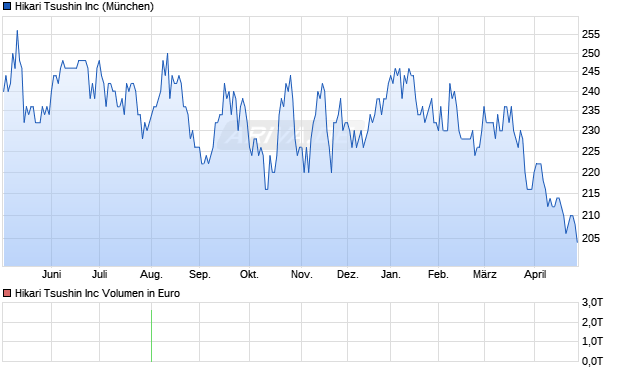Viewport: 620px width, 371px height.
Task: Click the 240 price label on the y-axis
Action: [x=591, y=91]
